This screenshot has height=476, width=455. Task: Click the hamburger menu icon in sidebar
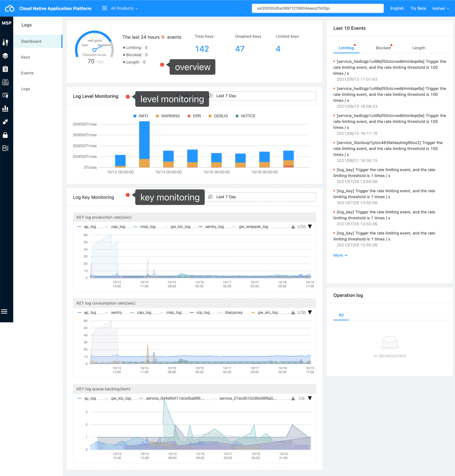4,311
